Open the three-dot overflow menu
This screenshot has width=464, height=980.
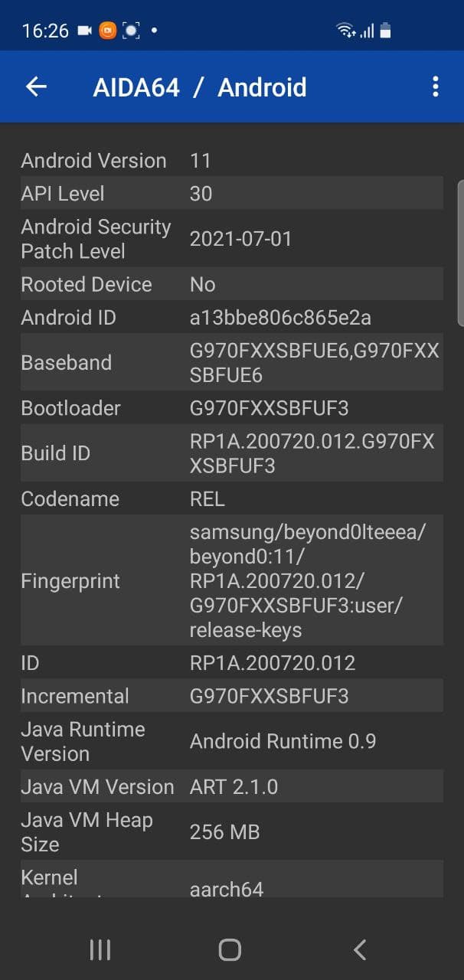[x=435, y=87]
